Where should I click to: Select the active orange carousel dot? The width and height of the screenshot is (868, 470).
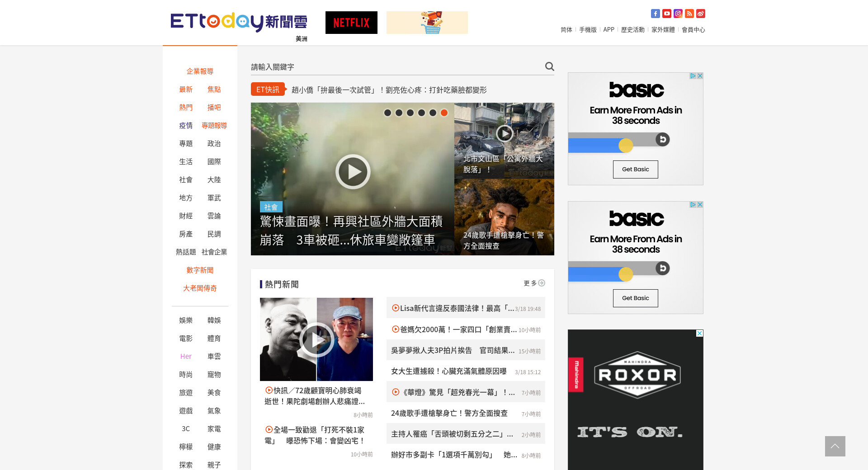pos(444,113)
